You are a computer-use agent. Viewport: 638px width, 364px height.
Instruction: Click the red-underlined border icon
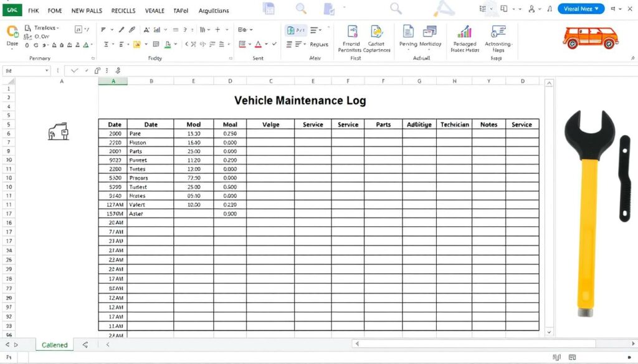tap(242, 44)
